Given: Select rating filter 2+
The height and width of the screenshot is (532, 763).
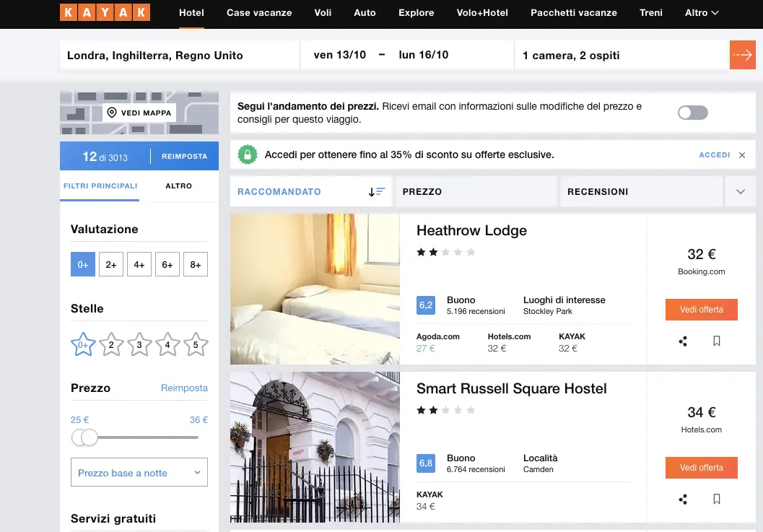Looking at the screenshot, I should coord(111,264).
